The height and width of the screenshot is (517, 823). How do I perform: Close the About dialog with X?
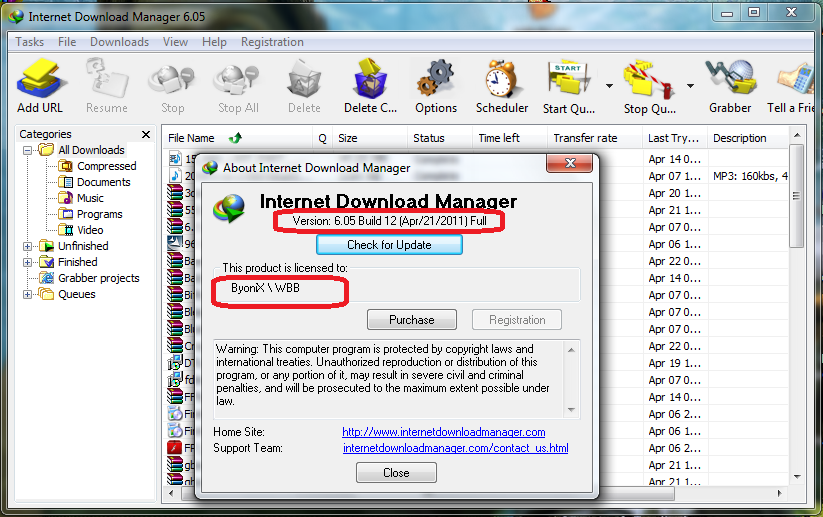[569, 163]
